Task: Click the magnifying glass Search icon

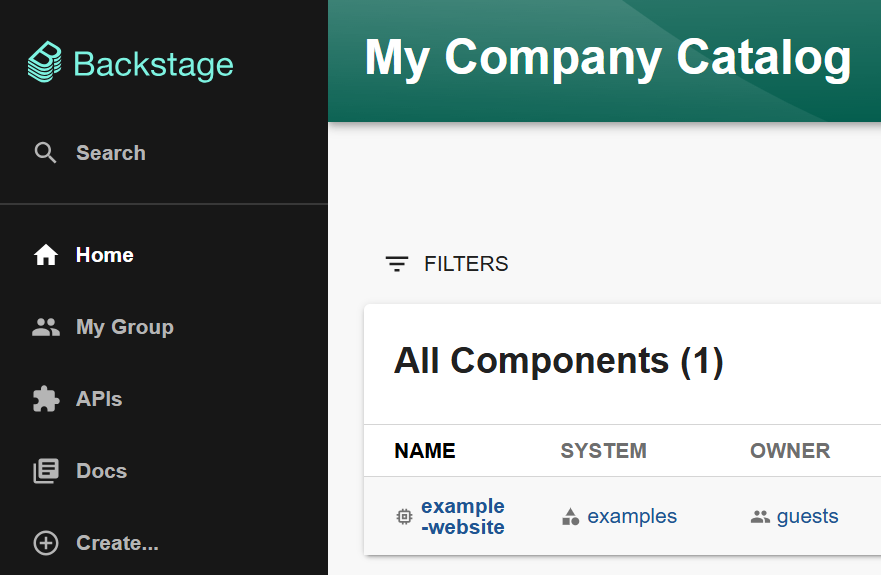Action: (45, 153)
